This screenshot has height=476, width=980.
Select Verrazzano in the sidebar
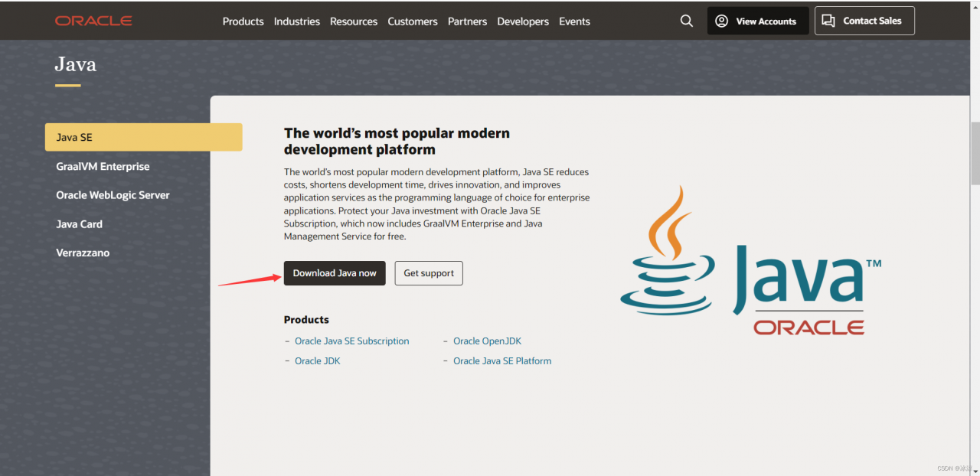[x=83, y=253]
